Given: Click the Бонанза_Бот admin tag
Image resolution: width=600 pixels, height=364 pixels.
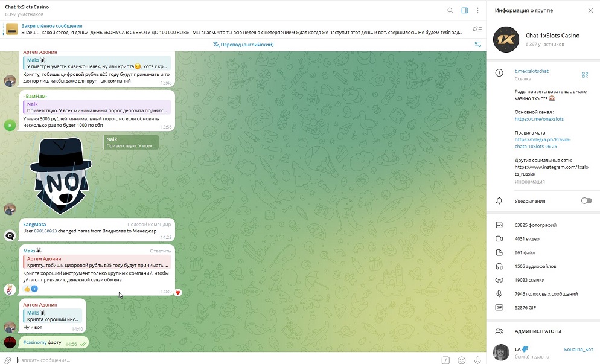Looking at the screenshot, I should [x=578, y=350].
